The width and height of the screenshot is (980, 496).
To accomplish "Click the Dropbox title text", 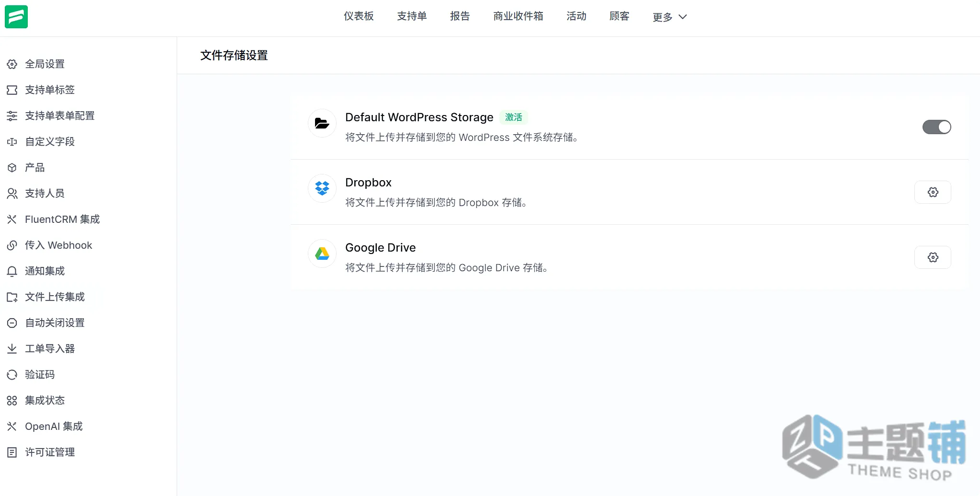I will pyautogui.click(x=368, y=183).
